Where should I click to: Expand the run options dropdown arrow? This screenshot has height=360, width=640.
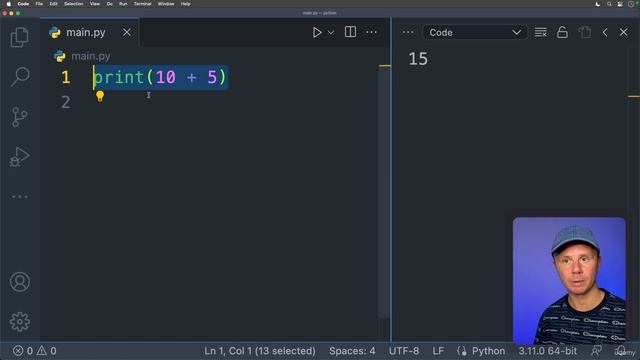pos(331,32)
